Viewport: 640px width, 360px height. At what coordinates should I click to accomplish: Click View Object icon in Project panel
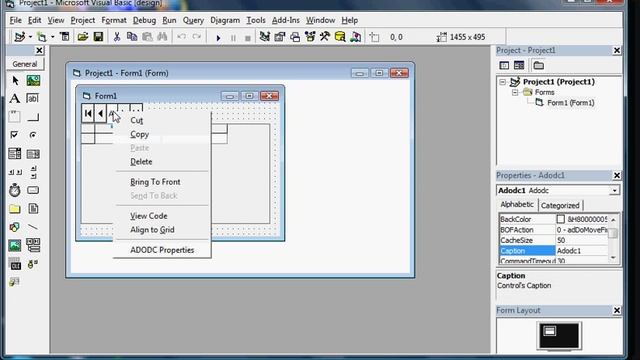tap(519, 65)
